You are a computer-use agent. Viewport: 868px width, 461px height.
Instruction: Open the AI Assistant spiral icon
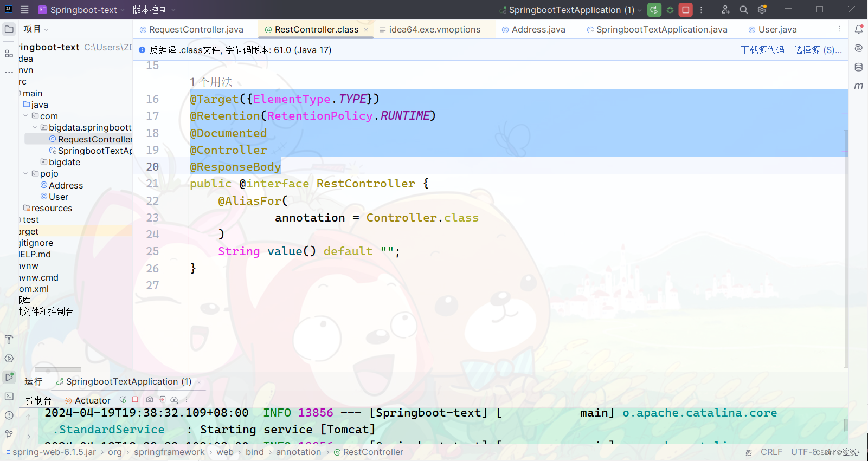[859, 48]
